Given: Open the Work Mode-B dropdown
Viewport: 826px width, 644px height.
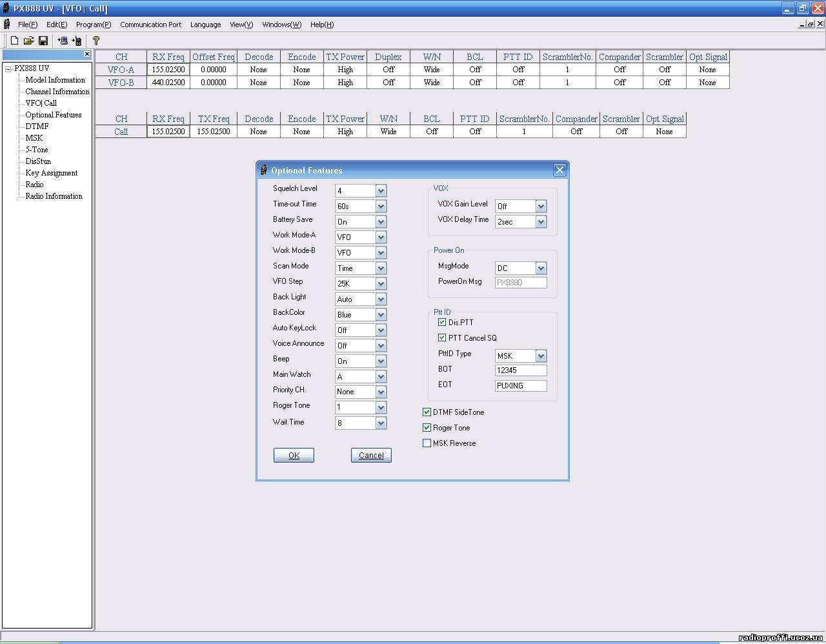Looking at the screenshot, I should click(x=381, y=252).
